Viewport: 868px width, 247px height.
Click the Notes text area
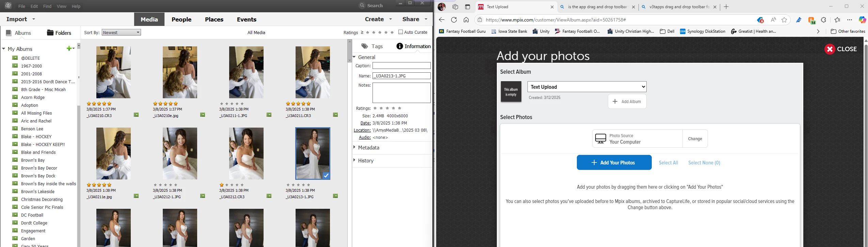[x=401, y=92]
